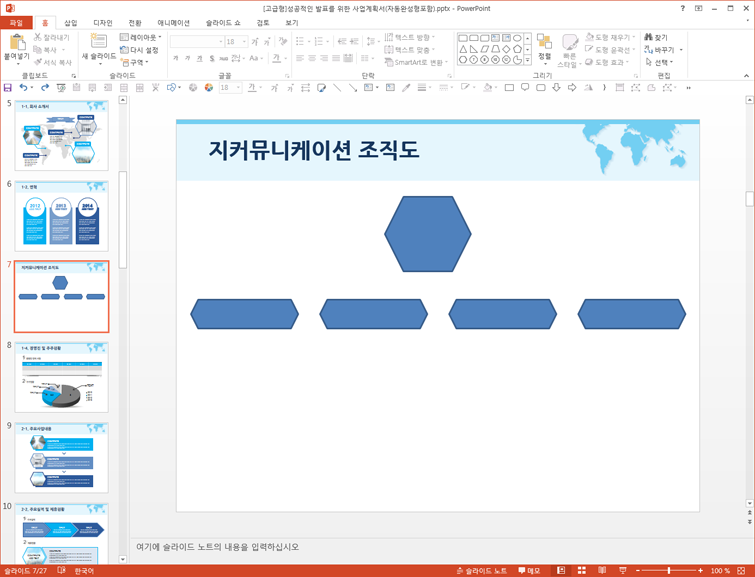
Task: Click the color wheel icon in quick toolbar
Action: click(208, 88)
